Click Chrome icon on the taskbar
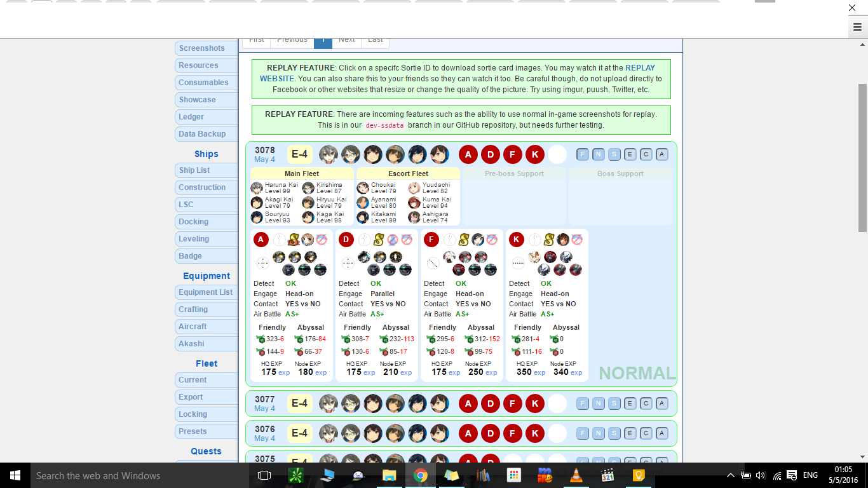868x488 pixels. coord(420,475)
